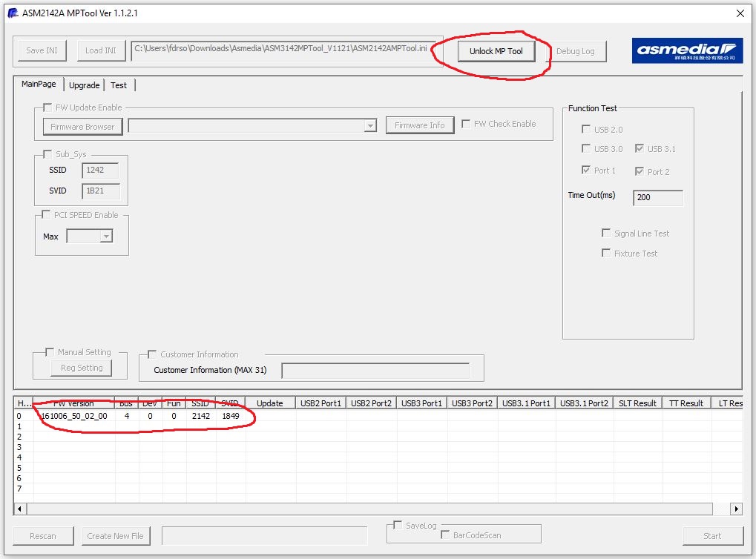This screenshot has width=756, height=559.
Task: Enable the Signal Line Test checkbox
Action: click(606, 234)
